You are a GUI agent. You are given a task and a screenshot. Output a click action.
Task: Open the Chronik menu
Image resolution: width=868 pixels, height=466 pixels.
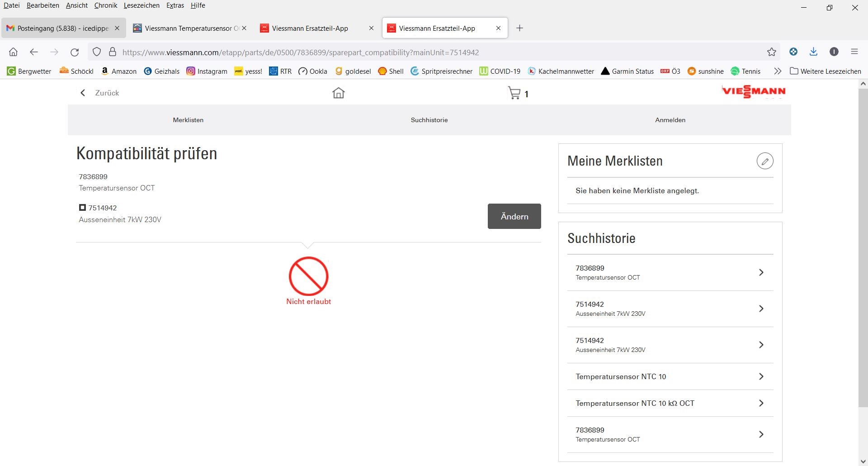point(106,5)
